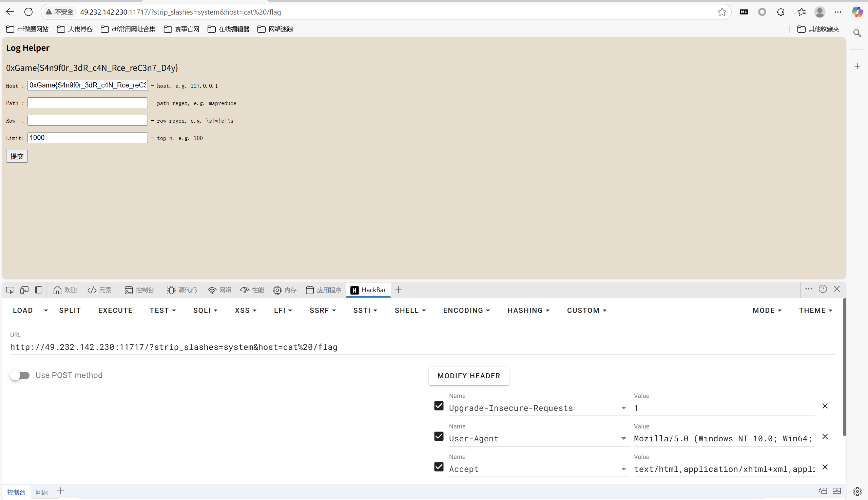The image size is (868, 500).
Task: Click the LOAD button in HackBar
Action: coord(23,311)
